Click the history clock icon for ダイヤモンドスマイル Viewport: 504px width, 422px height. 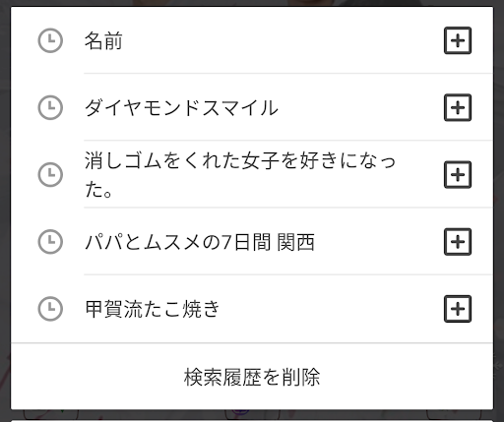pyautogui.click(x=50, y=107)
